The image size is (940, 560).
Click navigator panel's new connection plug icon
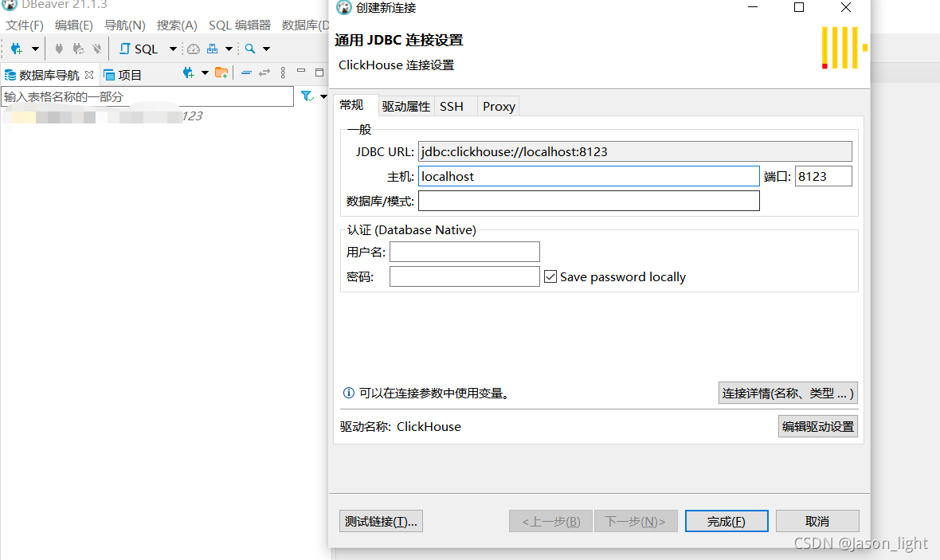click(188, 73)
